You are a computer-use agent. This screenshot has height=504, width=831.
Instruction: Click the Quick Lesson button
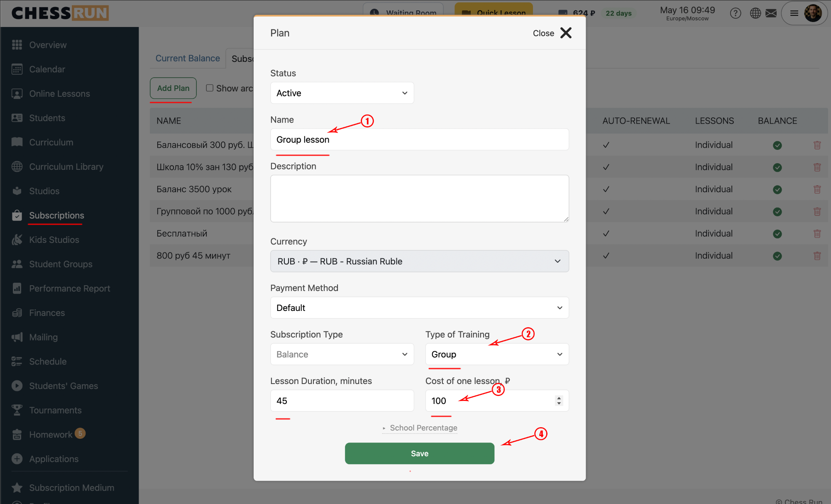coord(494,11)
